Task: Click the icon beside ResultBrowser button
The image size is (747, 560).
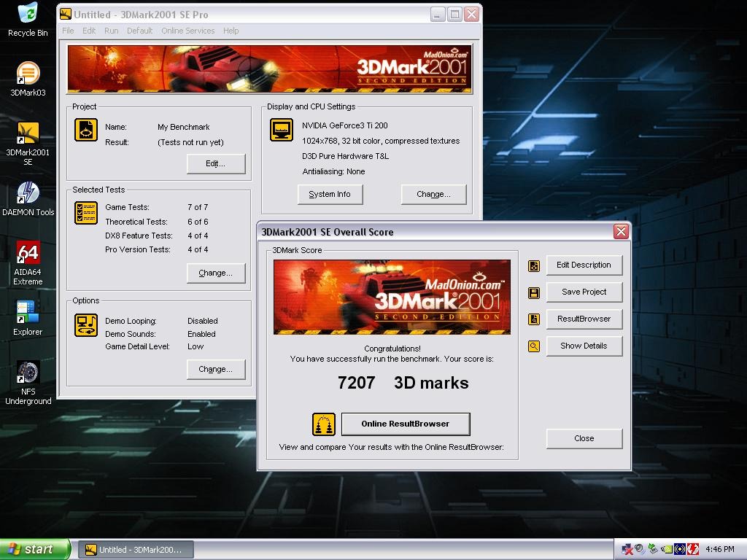Action: click(x=534, y=319)
